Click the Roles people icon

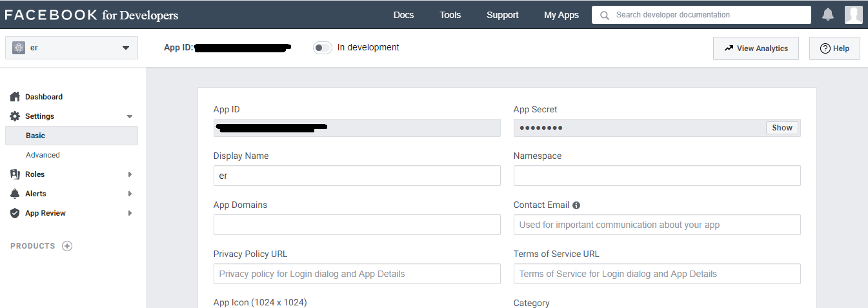(x=15, y=174)
